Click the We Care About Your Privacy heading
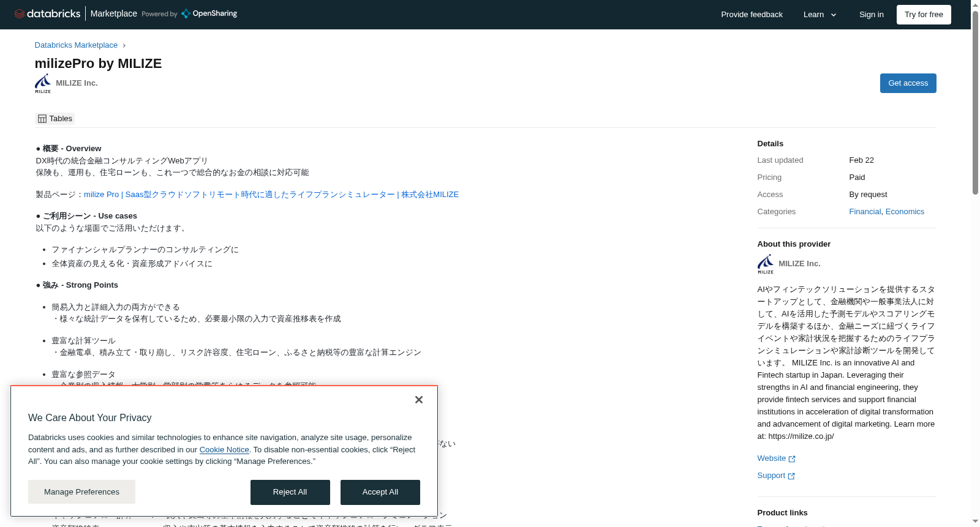 click(x=89, y=418)
